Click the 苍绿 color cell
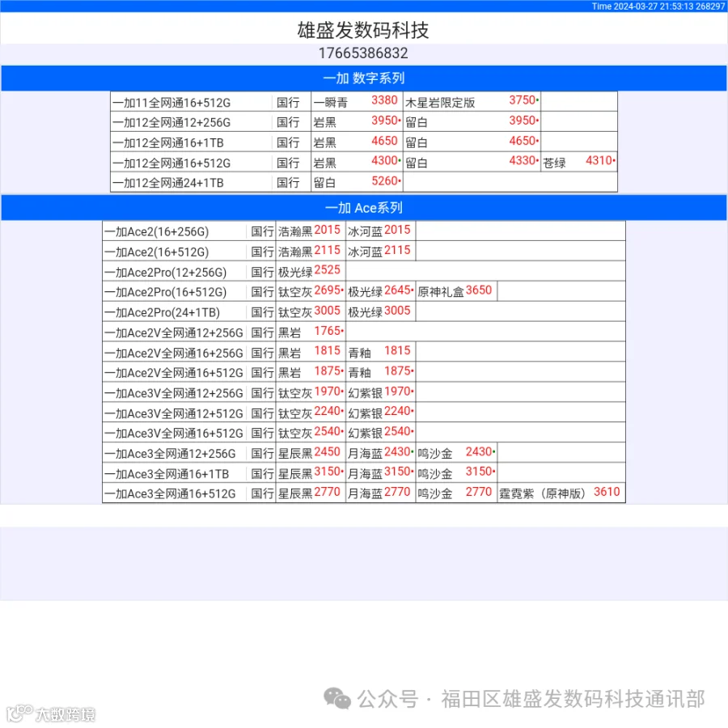 554,163
